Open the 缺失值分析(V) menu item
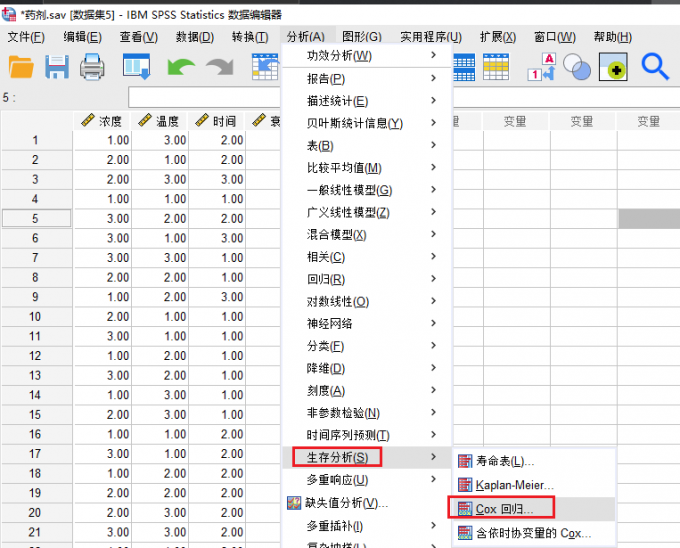Image resolution: width=680 pixels, height=548 pixels. (x=347, y=503)
